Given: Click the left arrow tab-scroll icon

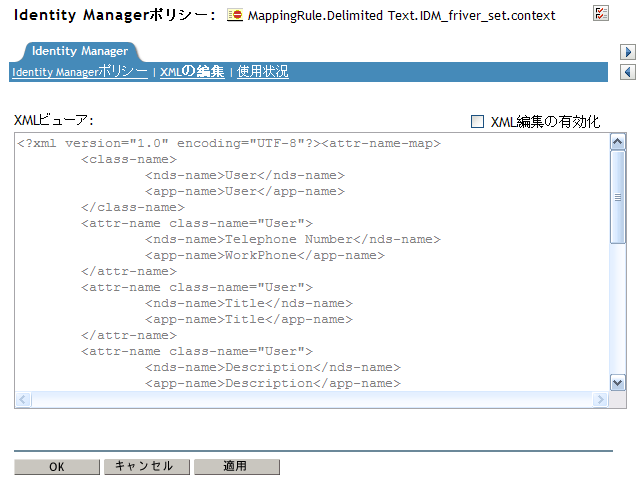Looking at the screenshot, I should pos(628,72).
